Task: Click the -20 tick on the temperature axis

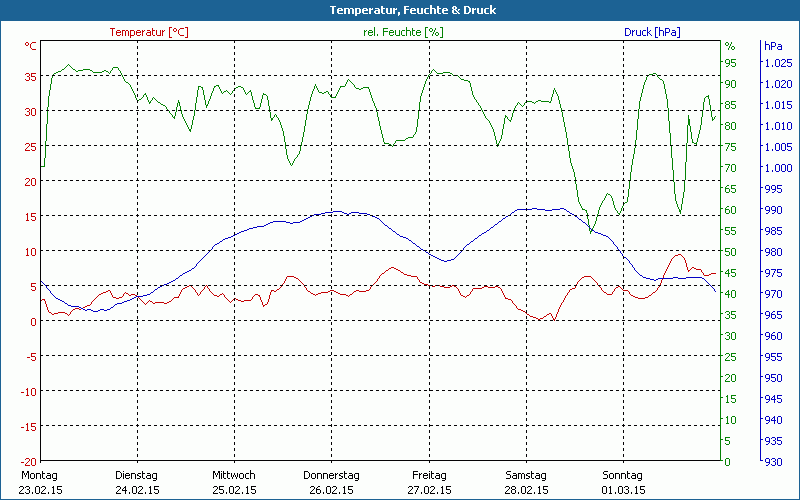Action: coord(30,461)
